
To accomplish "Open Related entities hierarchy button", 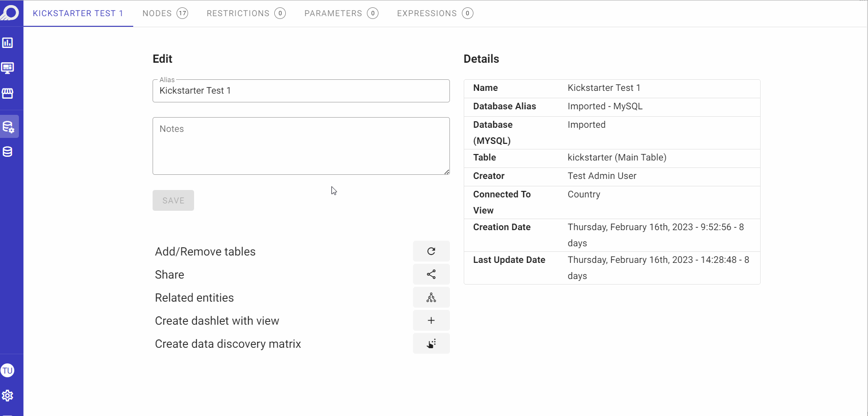I will [x=431, y=297].
